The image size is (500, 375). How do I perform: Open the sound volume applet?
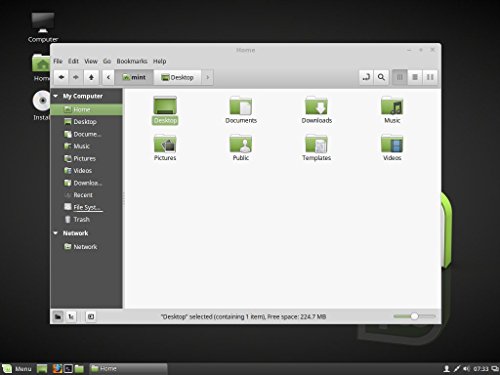pos(466,368)
